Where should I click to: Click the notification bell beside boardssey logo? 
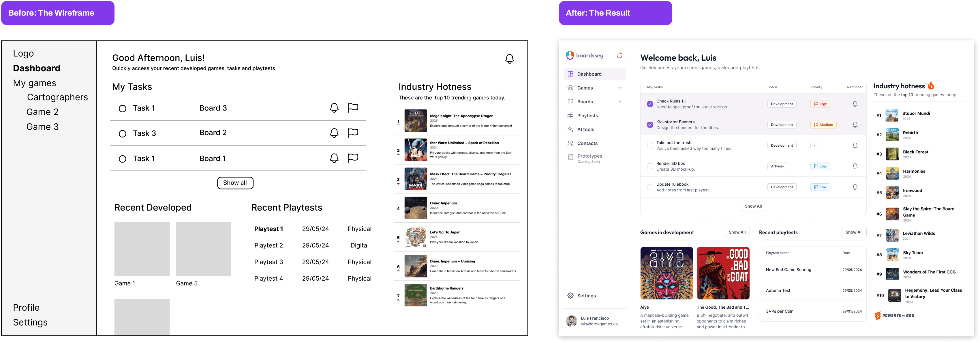619,56
